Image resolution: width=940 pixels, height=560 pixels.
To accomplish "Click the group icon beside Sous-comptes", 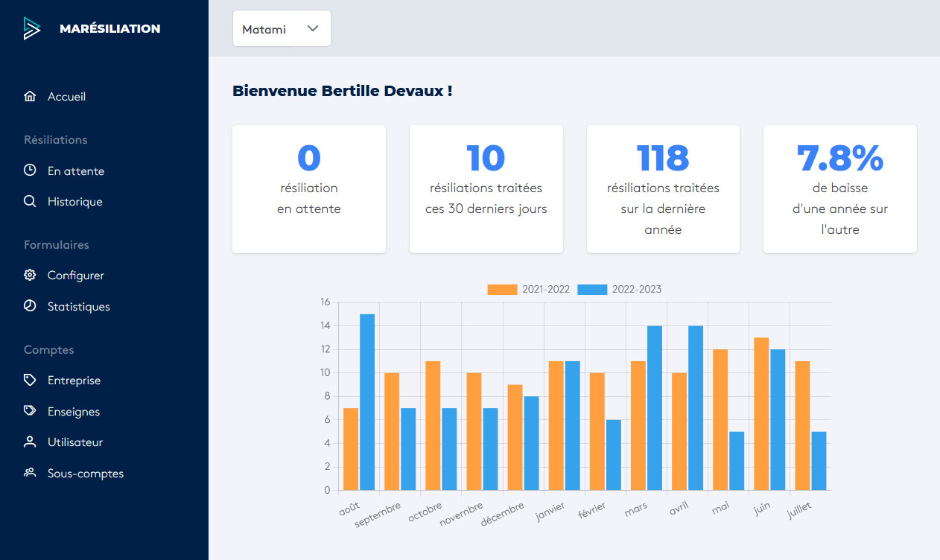I will point(30,473).
